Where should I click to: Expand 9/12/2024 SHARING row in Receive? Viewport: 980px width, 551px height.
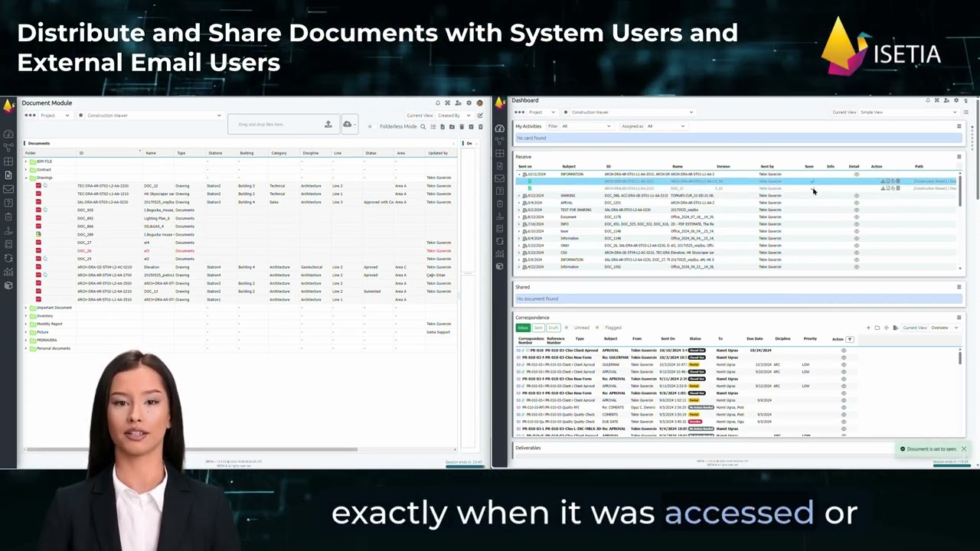(x=519, y=195)
